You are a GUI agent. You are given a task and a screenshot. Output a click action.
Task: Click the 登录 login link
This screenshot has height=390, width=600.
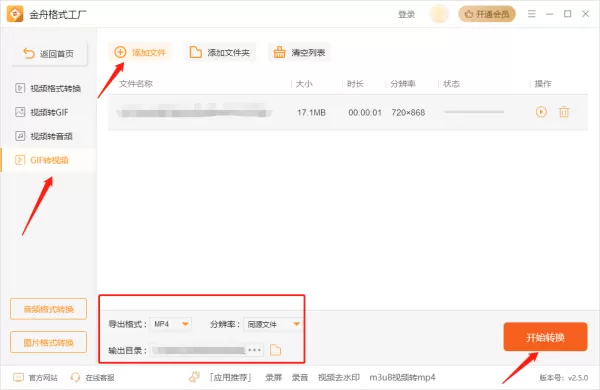click(x=406, y=15)
